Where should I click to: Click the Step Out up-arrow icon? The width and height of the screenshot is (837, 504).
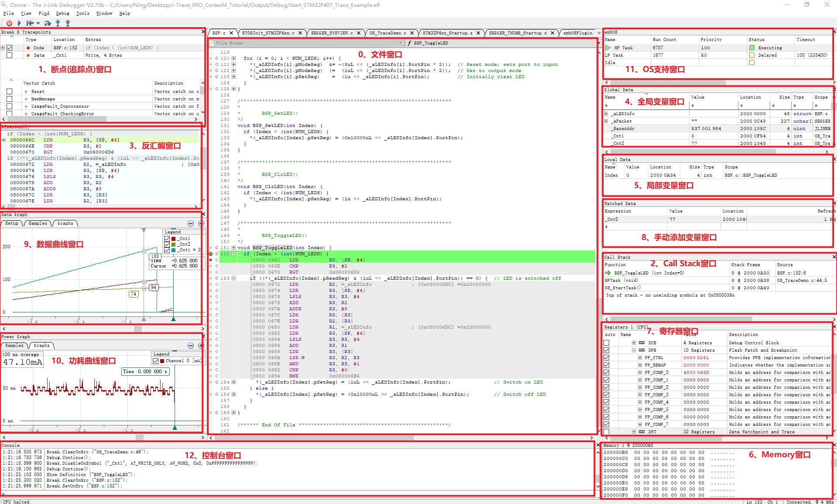point(68,23)
